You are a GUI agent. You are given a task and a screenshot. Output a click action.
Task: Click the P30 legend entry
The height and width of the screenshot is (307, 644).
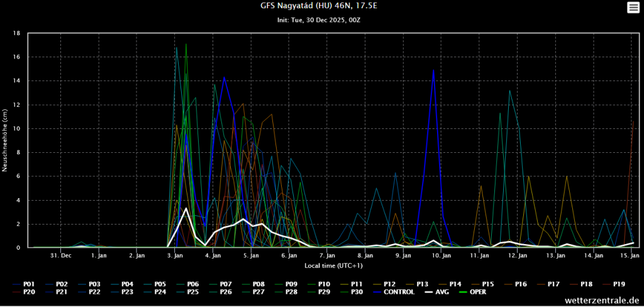[356, 292]
